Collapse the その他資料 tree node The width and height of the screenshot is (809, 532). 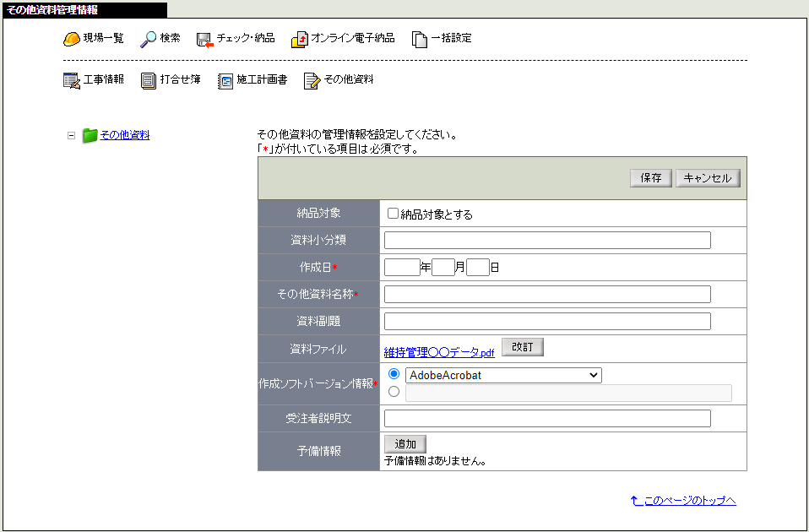tap(71, 136)
